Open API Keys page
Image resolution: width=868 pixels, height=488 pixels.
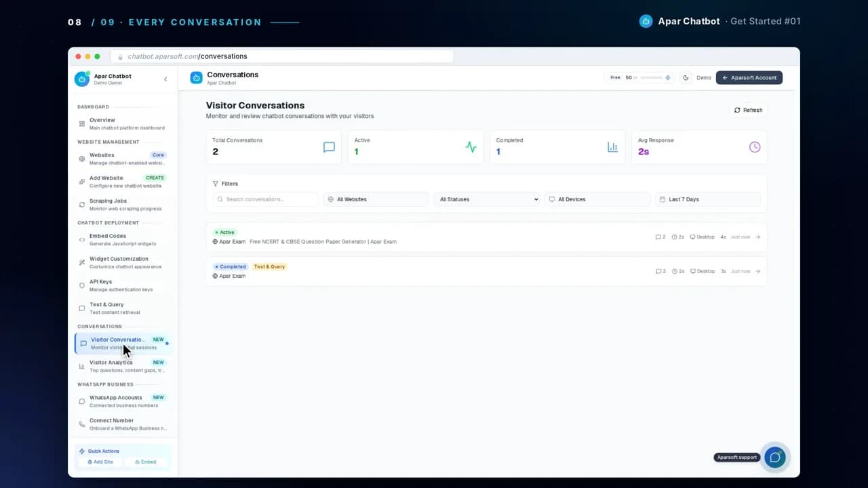122,285
